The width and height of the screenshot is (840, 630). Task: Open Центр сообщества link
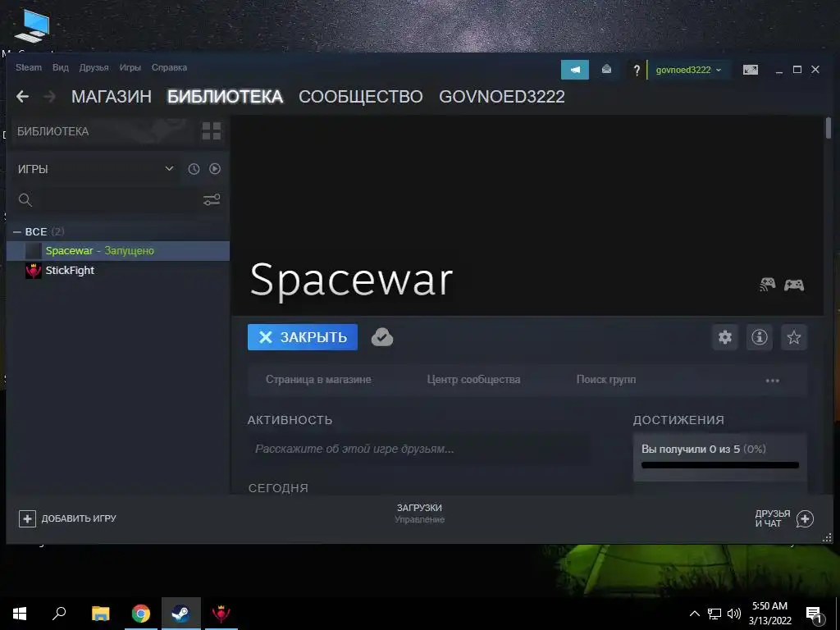(x=473, y=379)
